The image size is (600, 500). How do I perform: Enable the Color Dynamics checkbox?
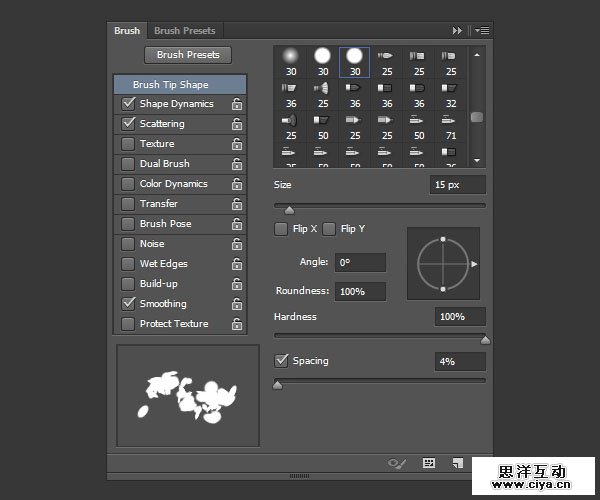[x=128, y=184]
